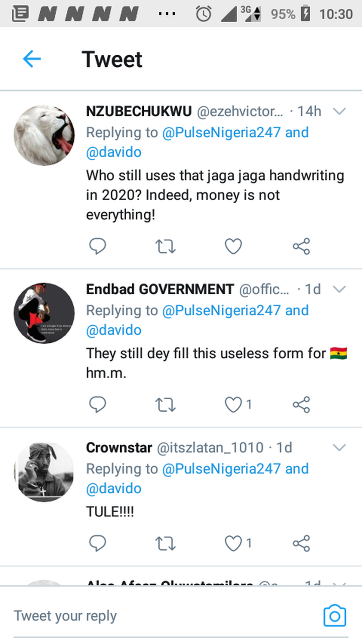Viewport: 362px width, 644px height.
Task: Open camera icon in reply bar
Action: [334, 616]
